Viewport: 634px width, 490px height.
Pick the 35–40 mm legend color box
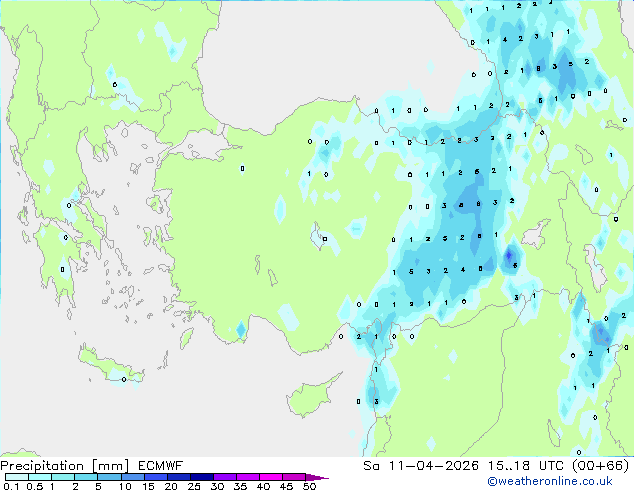coord(247,477)
